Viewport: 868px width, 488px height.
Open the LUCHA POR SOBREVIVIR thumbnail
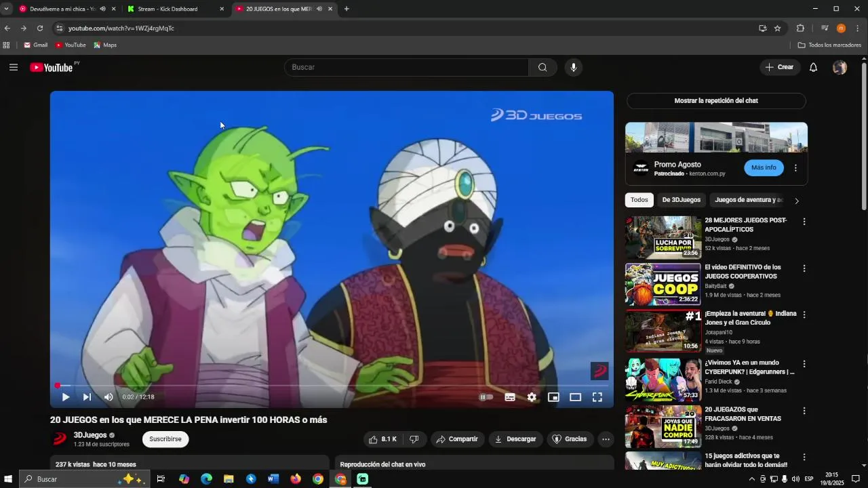coord(663,237)
